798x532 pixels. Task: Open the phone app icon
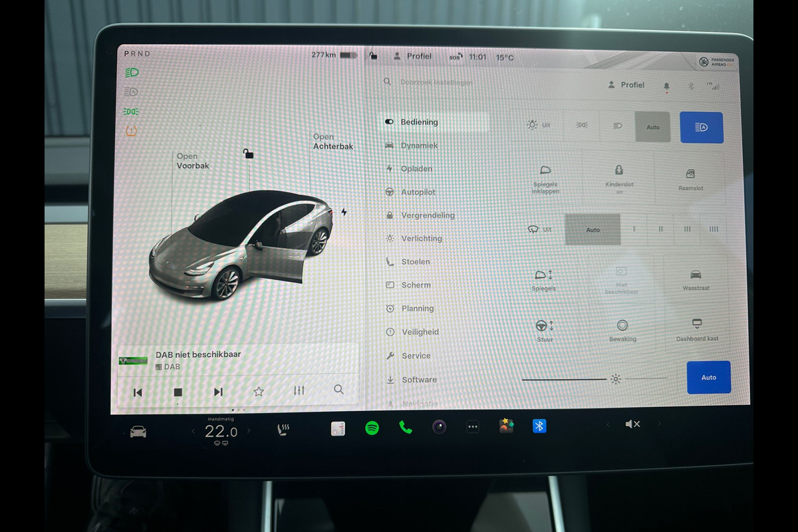click(x=405, y=428)
